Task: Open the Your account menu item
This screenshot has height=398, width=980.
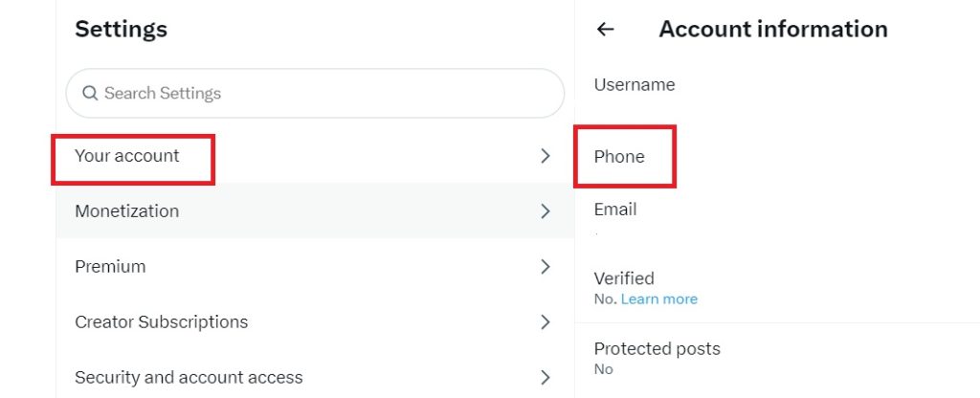Action: (127, 156)
